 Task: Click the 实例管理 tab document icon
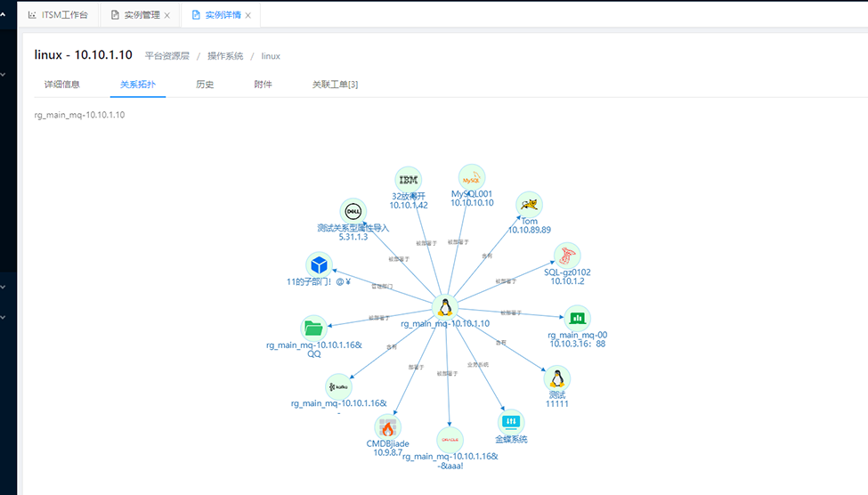click(x=115, y=15)
